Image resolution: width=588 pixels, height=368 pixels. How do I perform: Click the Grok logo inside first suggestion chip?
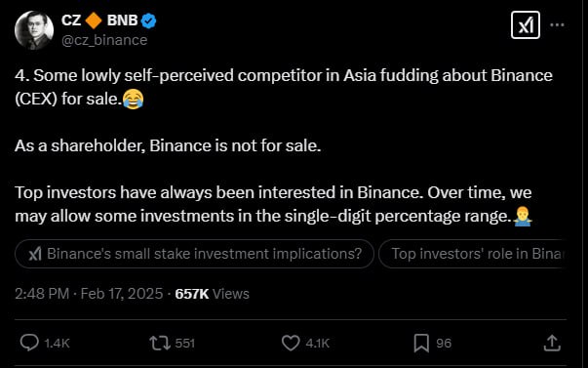pos(35,254)
